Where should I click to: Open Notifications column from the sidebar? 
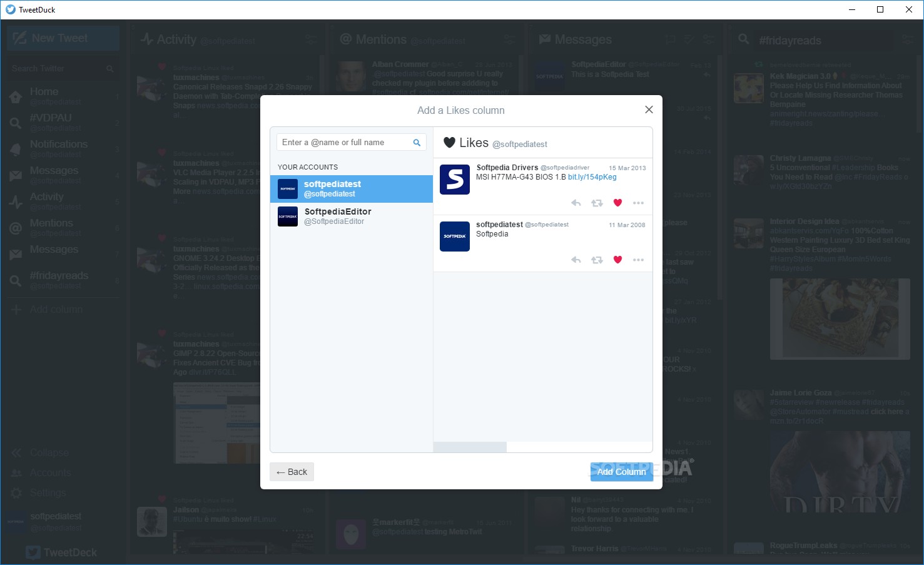coord(63,148)
